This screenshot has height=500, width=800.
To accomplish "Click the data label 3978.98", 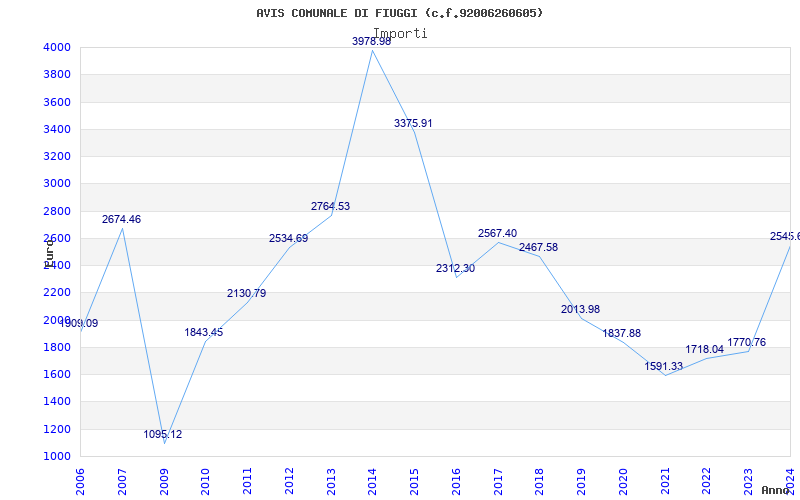I will click(371, 42).
